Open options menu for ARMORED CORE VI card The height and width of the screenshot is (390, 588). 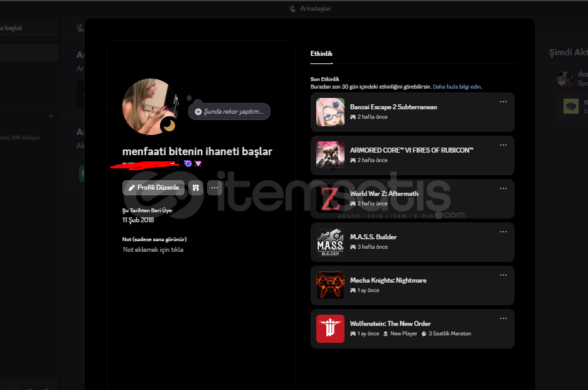(x=503, y=145)
